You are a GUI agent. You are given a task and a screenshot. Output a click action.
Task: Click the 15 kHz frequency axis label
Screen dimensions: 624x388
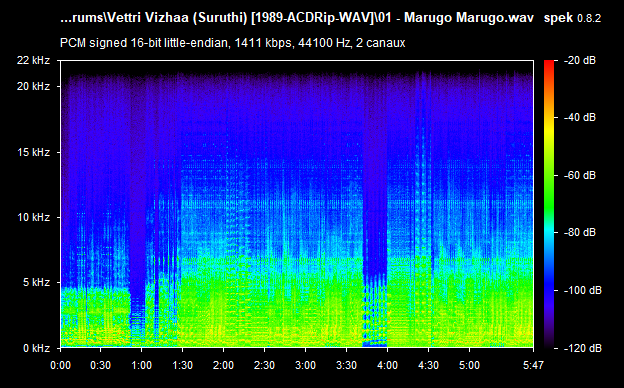pyautogui.click(x=33, y=152)
